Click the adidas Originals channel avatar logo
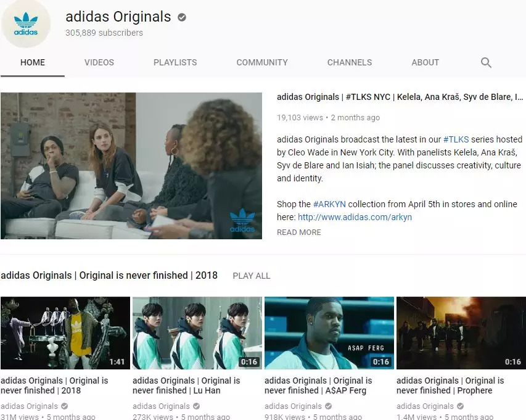Screen dimensions: 526x420 pyautogui.click(x=26, y=25)
